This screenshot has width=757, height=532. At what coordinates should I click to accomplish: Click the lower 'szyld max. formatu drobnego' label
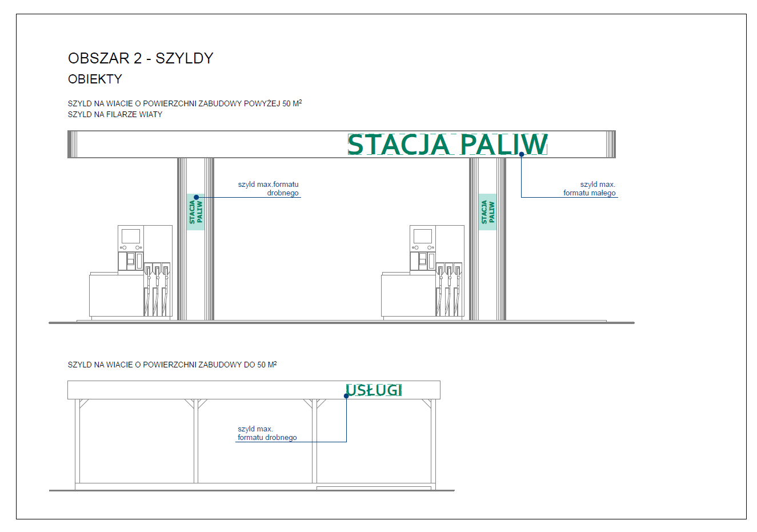coord(267,433)
